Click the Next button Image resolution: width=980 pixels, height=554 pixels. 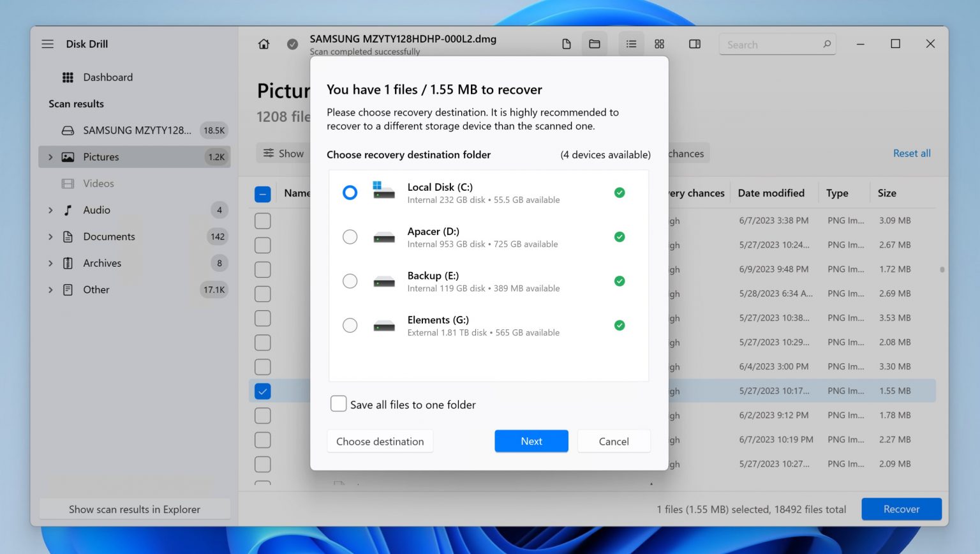[x=531, y=440]
